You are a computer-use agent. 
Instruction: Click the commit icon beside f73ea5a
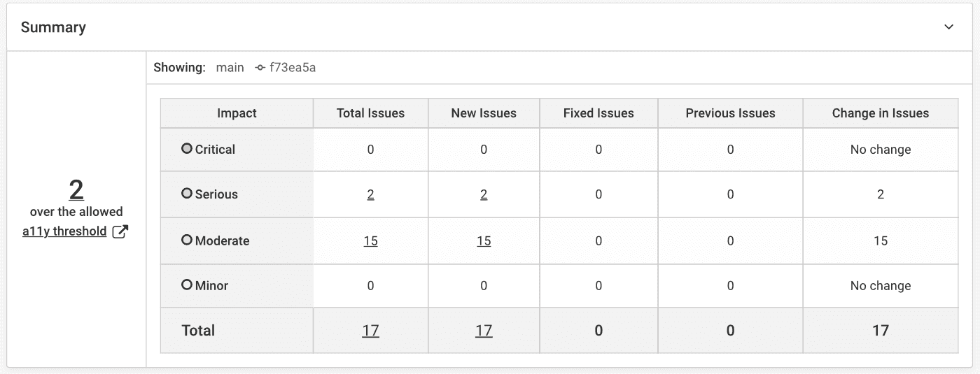pyautogui.click(x=260, y=68)
